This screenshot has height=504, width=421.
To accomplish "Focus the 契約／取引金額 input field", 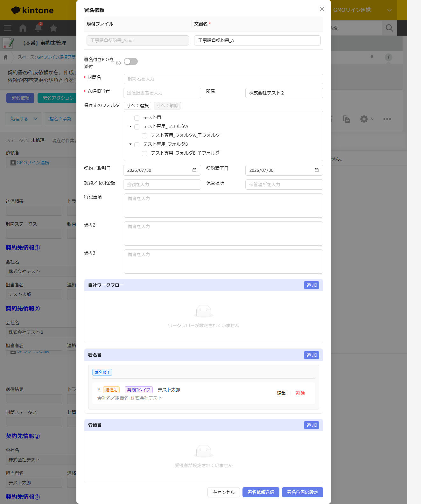I will [x=162, y=185].
